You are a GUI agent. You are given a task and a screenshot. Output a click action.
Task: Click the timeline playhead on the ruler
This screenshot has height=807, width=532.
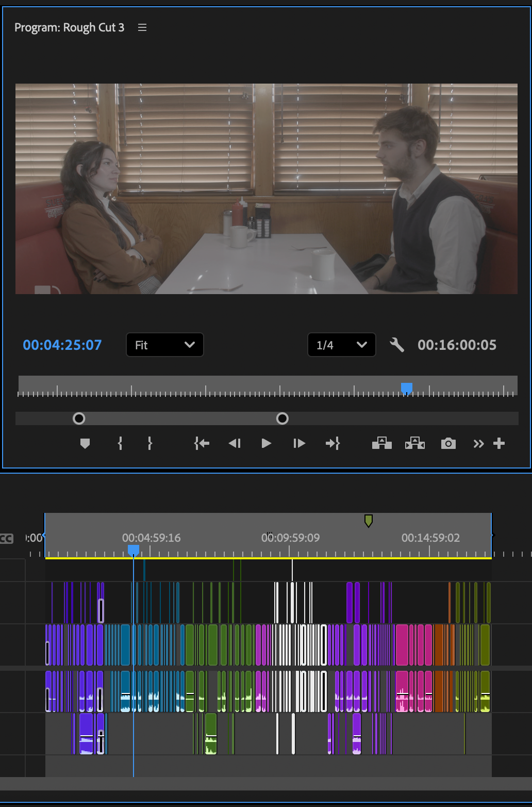(134, 550)
